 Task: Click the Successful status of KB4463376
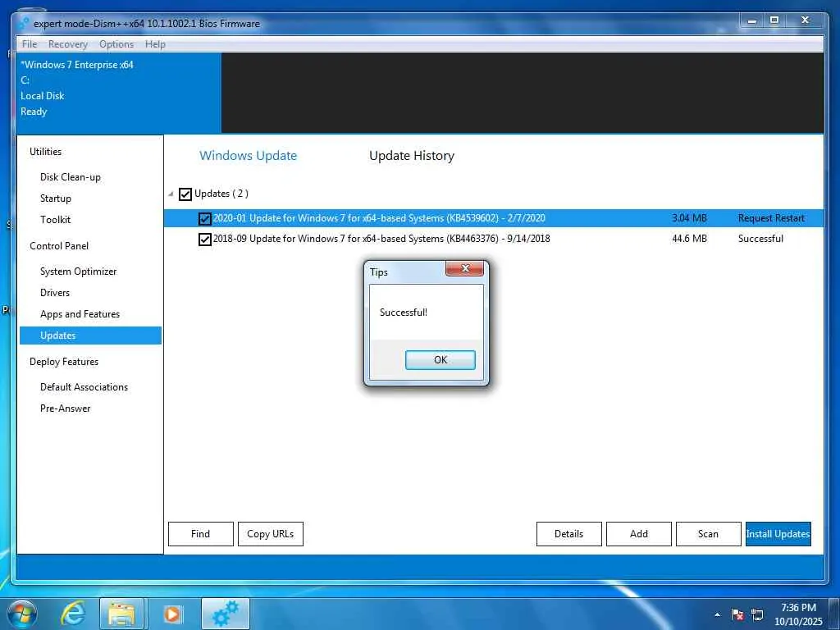point(760,239)
